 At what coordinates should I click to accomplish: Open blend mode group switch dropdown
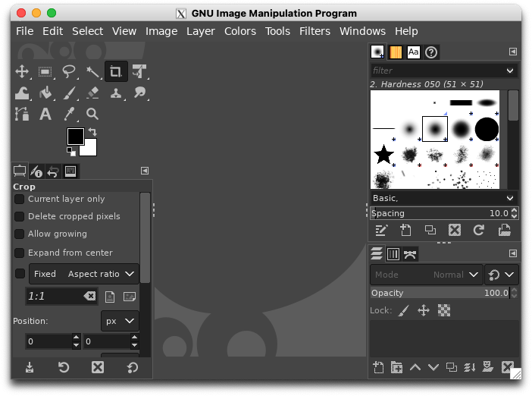[502, 275]
